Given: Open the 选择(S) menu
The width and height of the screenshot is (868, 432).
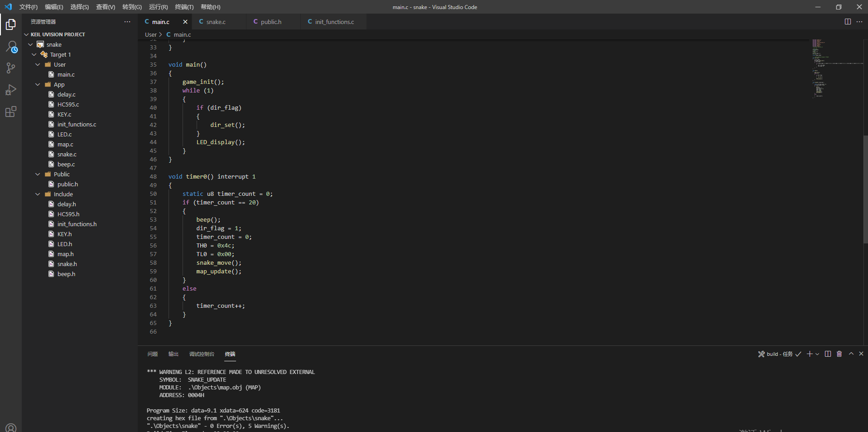Looking at the screenshot, I should 80,7.
